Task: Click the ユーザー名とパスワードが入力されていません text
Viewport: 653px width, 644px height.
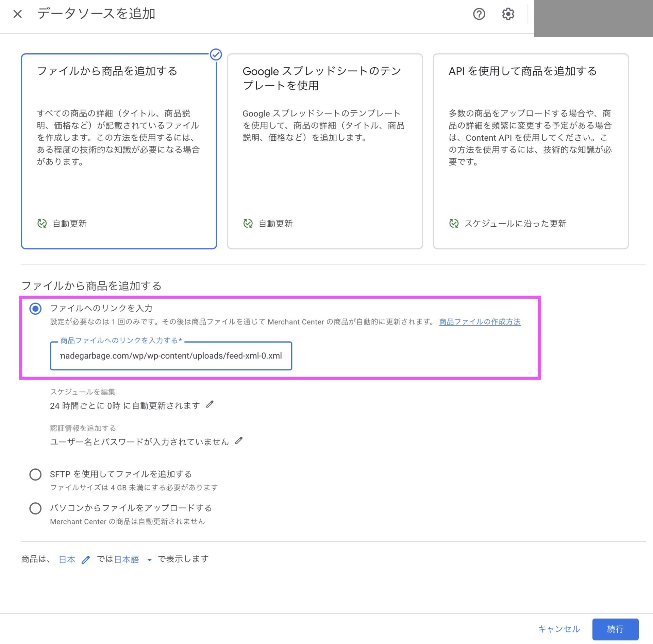Action: click(x=139, y=442)
